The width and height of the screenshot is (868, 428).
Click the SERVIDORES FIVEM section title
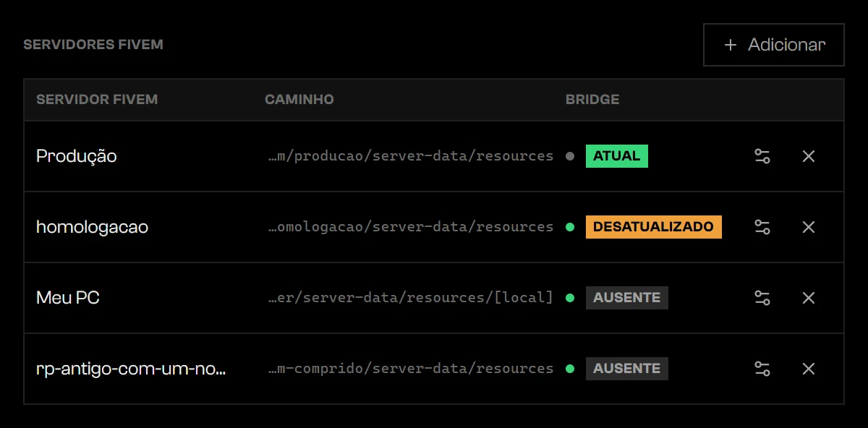[x=93, y=45]
